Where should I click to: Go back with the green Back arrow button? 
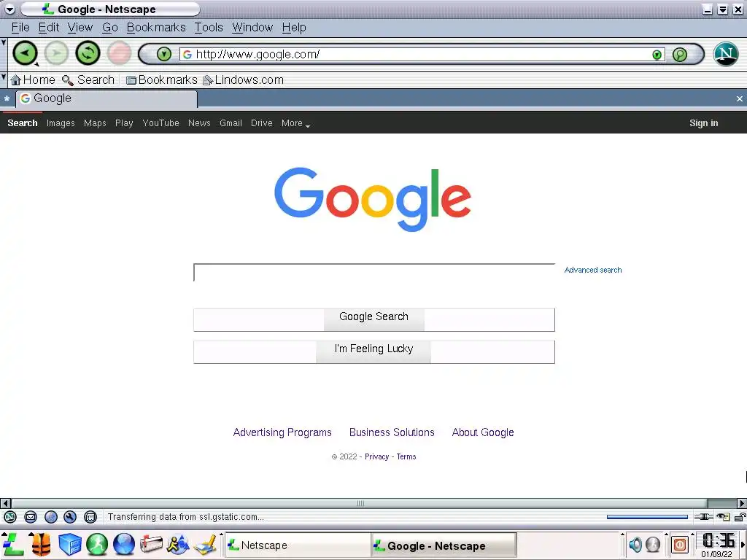click(x=25, y=52)
